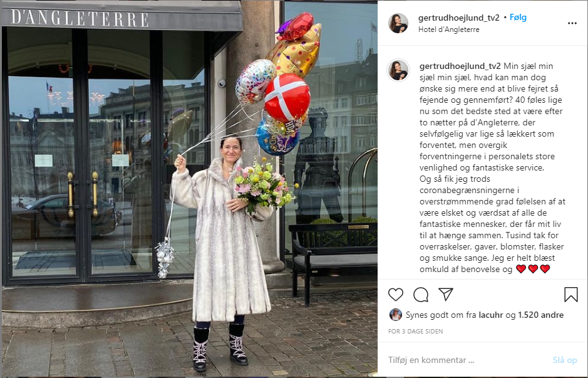Click the FOR 3 DAGE SIDEN timestamp
Image resolution: width=588 pixels, height=378 pixels.
416,331
